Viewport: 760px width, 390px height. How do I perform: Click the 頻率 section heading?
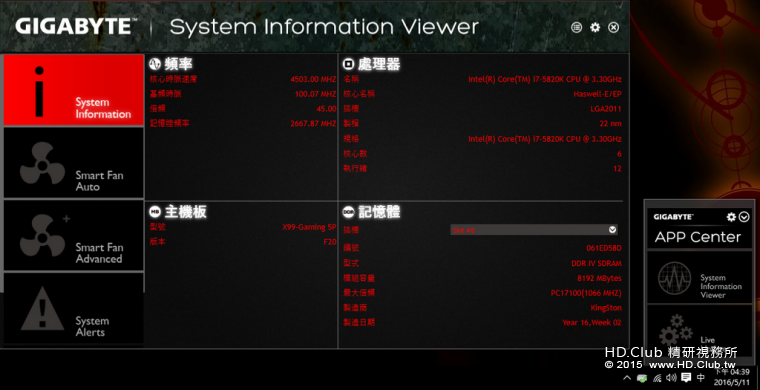click(178, 63)
